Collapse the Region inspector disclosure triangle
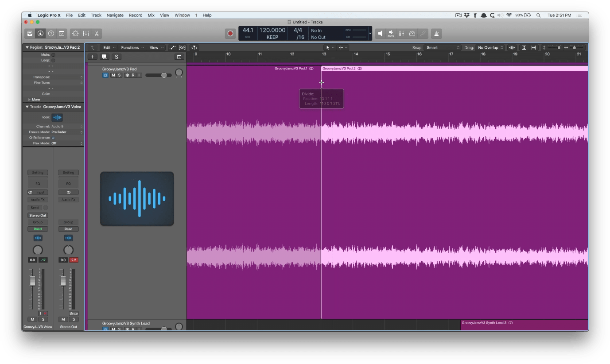The image size is (610, 364). click(x=27, y=47)
